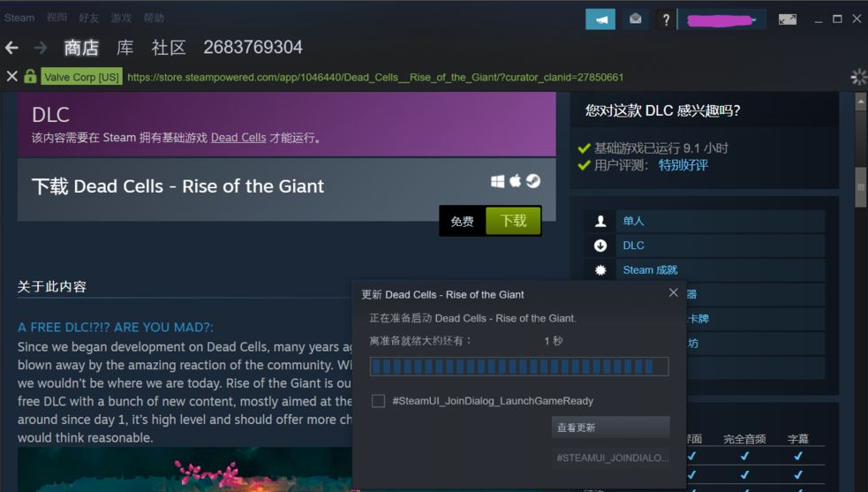Open the inbox envelope icon

636,19
